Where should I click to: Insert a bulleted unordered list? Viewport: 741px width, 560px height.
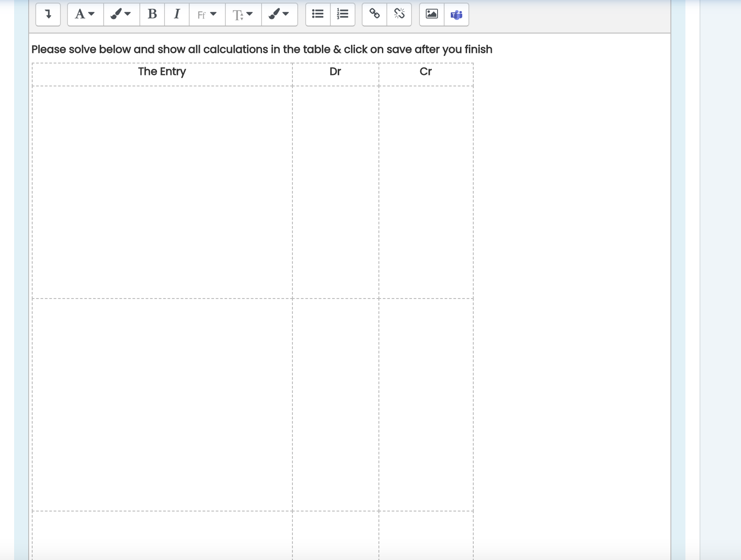point(318,14)
